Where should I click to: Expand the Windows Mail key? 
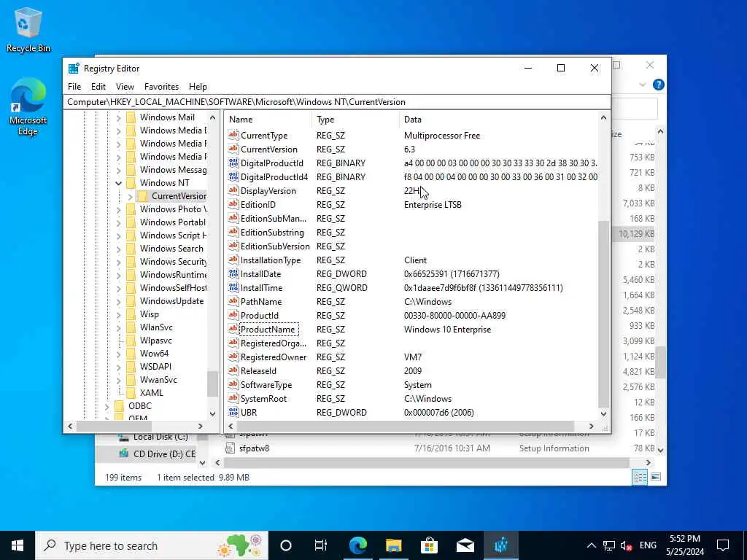(x=118, y=117)
